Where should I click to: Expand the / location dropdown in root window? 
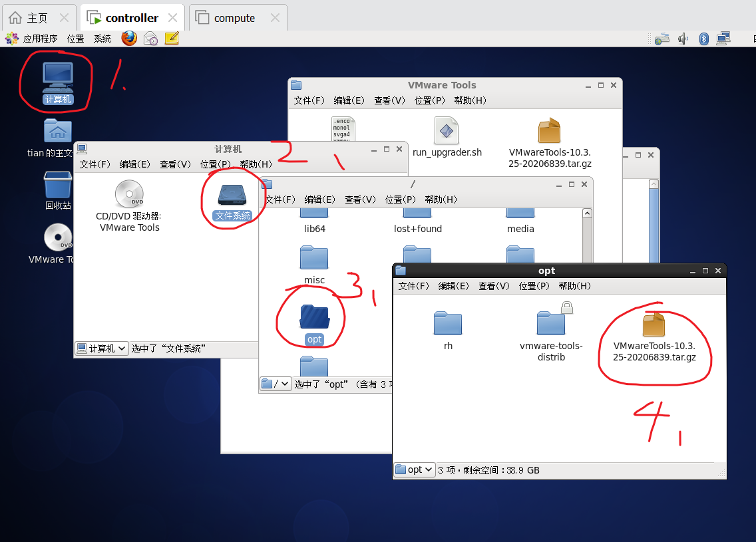coord(276,384)
